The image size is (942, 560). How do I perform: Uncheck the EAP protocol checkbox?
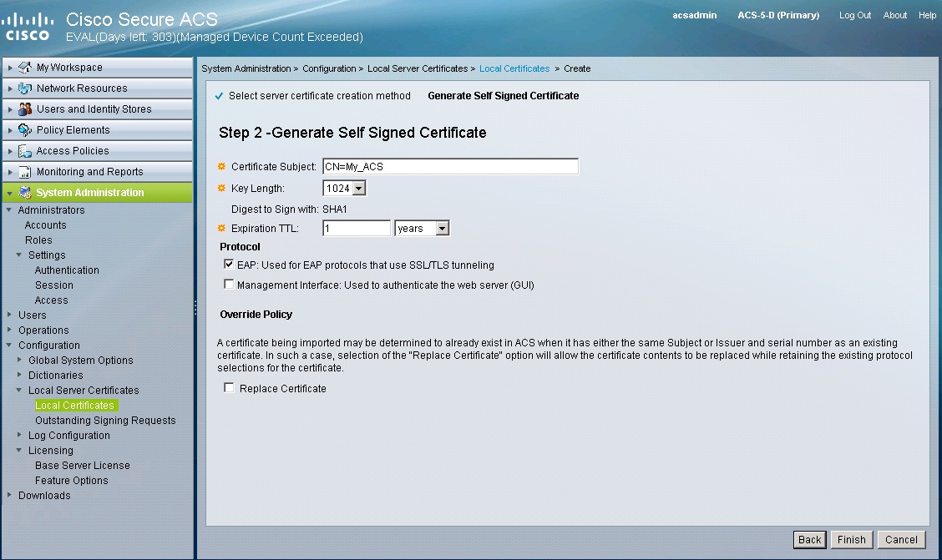229,265
